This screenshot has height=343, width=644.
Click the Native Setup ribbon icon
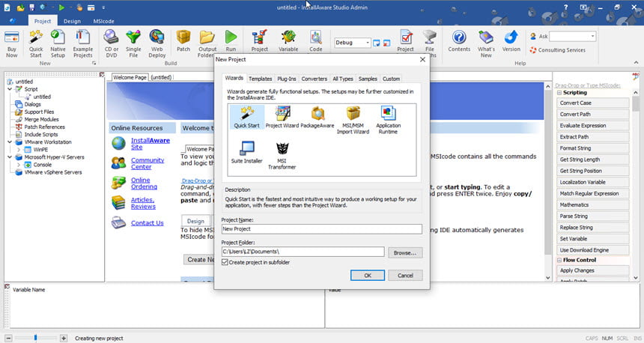tap(58, 43)
